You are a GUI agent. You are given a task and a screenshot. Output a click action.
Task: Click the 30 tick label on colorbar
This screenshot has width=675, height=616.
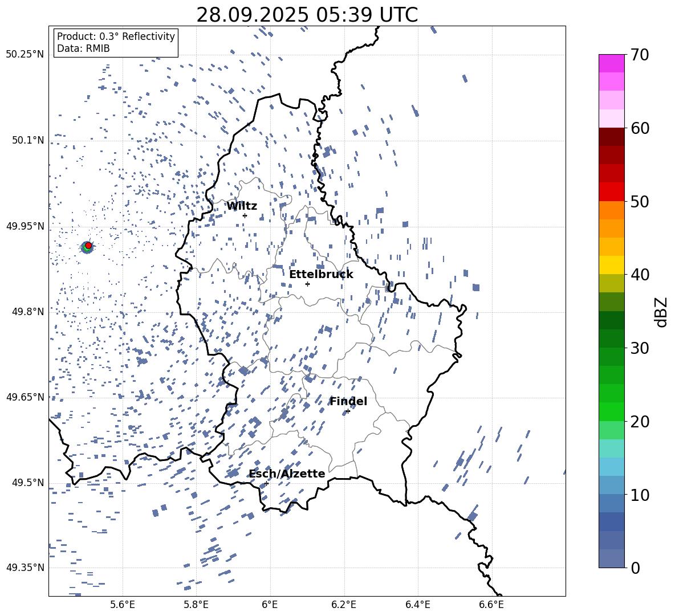640,348
